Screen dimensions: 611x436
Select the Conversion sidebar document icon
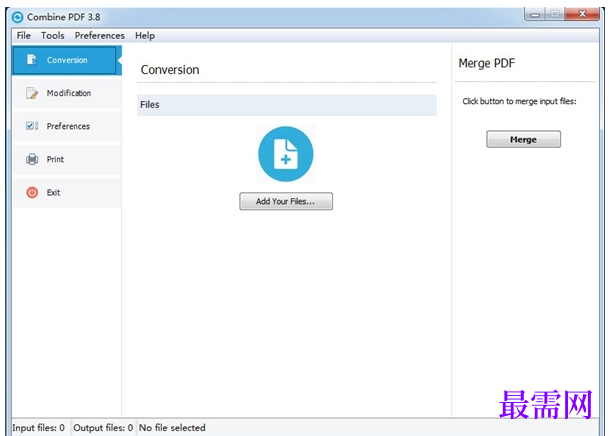coord(31,60)
